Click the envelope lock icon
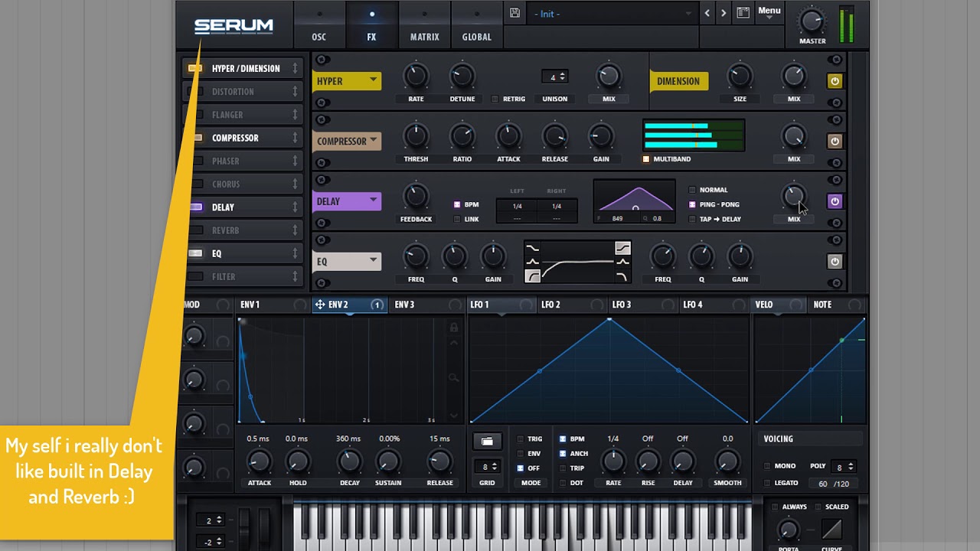 [454, 328]
